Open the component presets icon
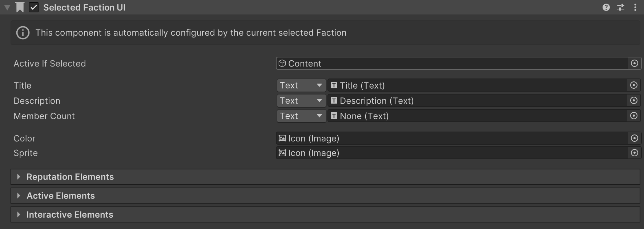This screenshot has height=229, width=644. pyautogui.click(x=621, y=7)
